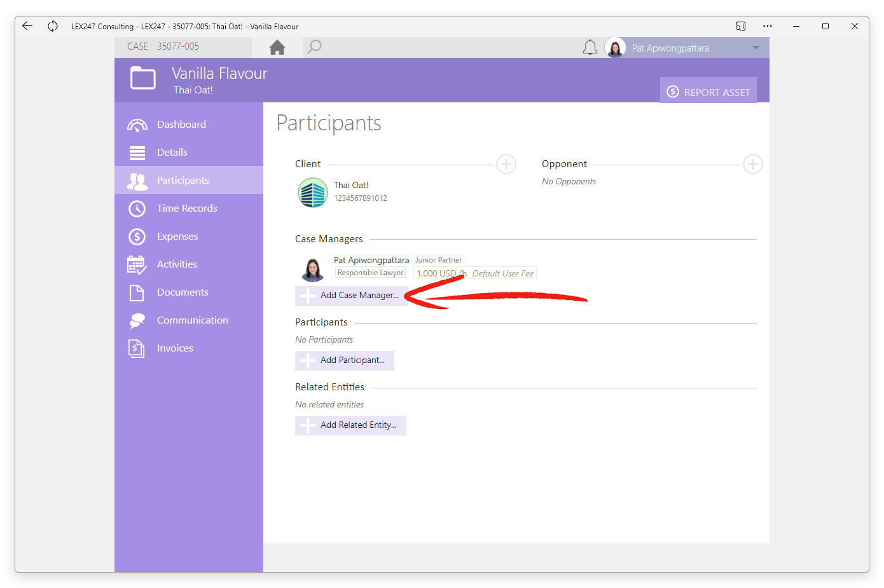Screen dimensions: 884x588
Task: Click the 1,000 USD /h Default User Fee
Action: click(x=475, y=273)
